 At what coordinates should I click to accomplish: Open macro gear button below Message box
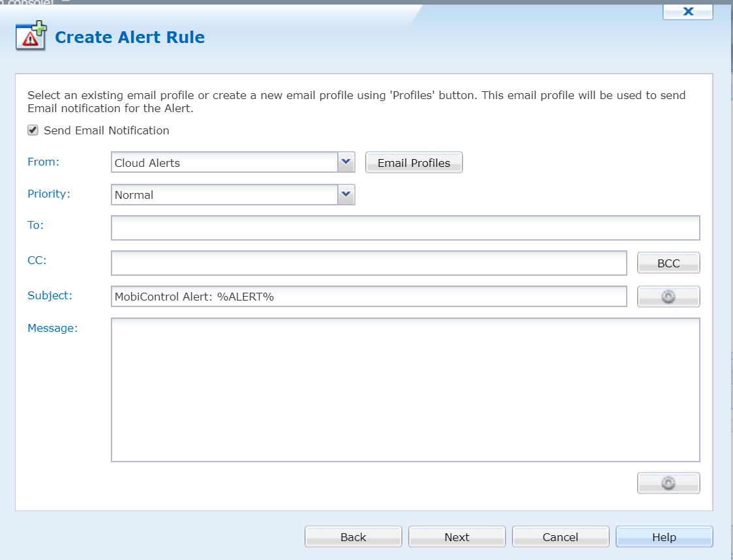coord(668,483)
